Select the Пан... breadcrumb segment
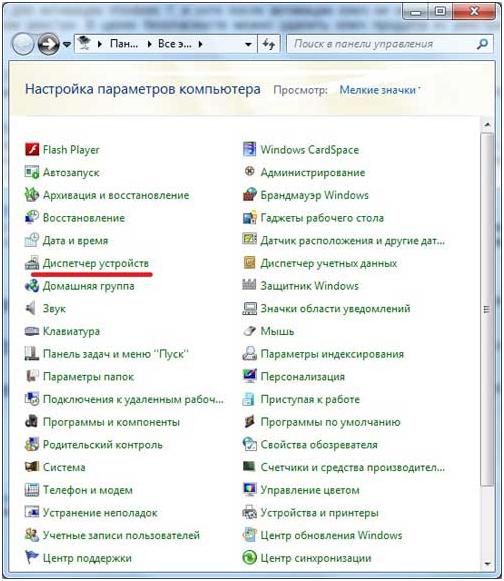504x581 pixels. tap(124, 44)
